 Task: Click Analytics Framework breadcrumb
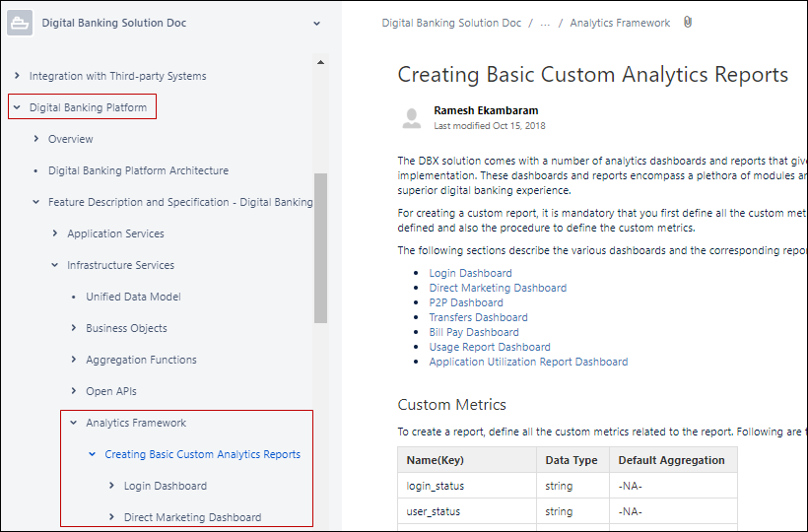coord(620,23)
